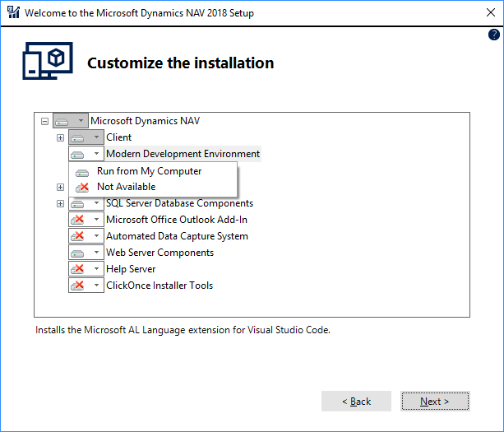The height and width of the screenshot is (432, 504).
Task: Click the Dynamics NAV setup title bar icon
Action: pyautogui.click(x=13, y=12)
